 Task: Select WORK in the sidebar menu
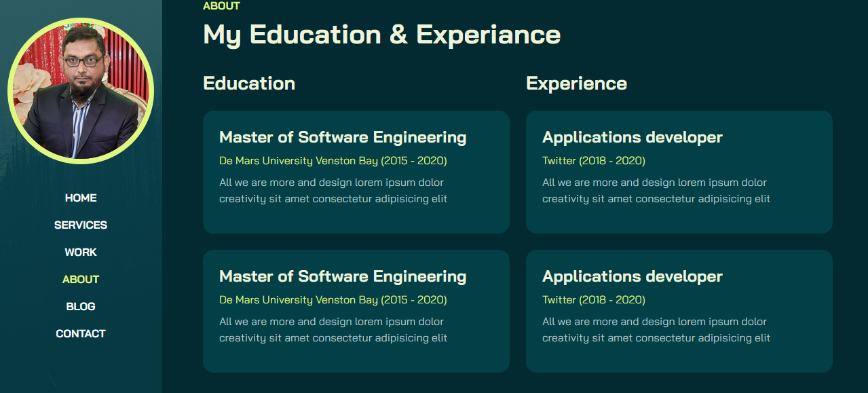[x=81, y=252]
